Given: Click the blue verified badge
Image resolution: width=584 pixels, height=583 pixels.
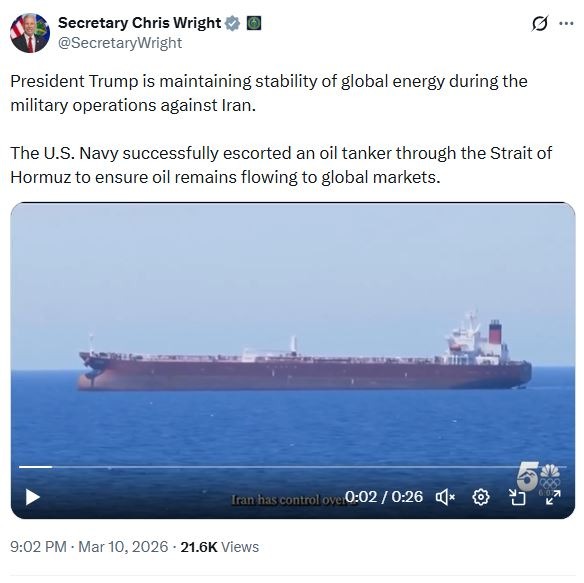Looking at the screenshot, I should 232,23.
